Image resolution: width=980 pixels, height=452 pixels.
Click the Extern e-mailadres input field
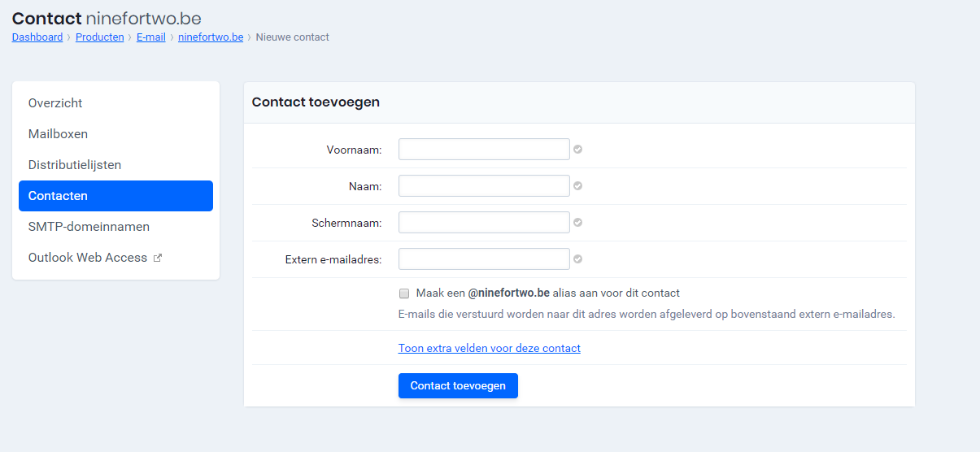point(484,259)
